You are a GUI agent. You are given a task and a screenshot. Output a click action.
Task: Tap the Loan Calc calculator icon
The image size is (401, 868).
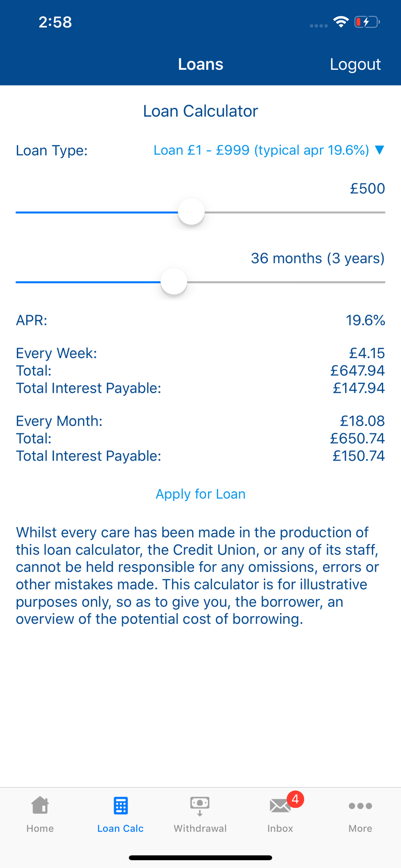(x=121, y=806)
